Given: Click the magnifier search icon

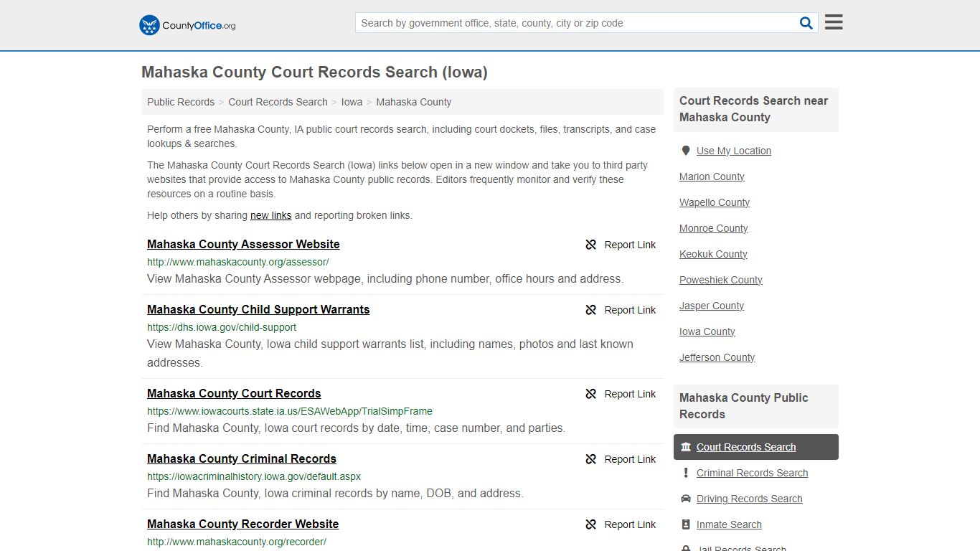Looking at the screenshot, I should click(806, 23).
